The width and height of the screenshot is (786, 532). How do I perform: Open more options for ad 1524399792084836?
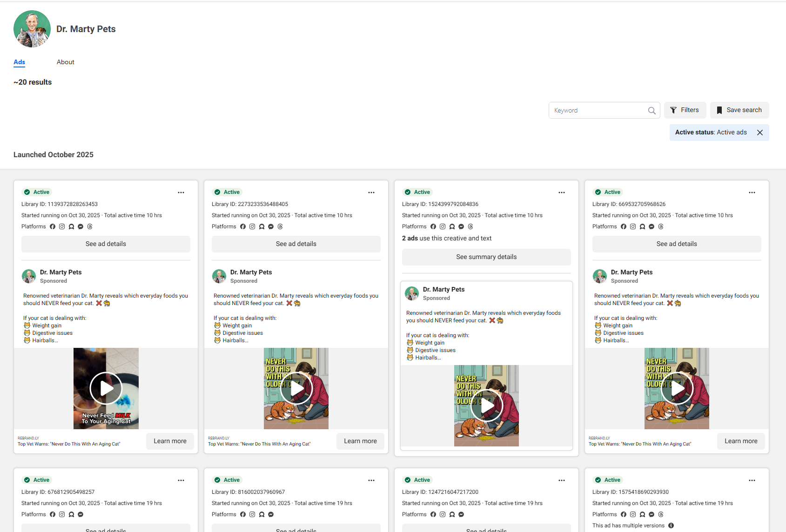562,193
